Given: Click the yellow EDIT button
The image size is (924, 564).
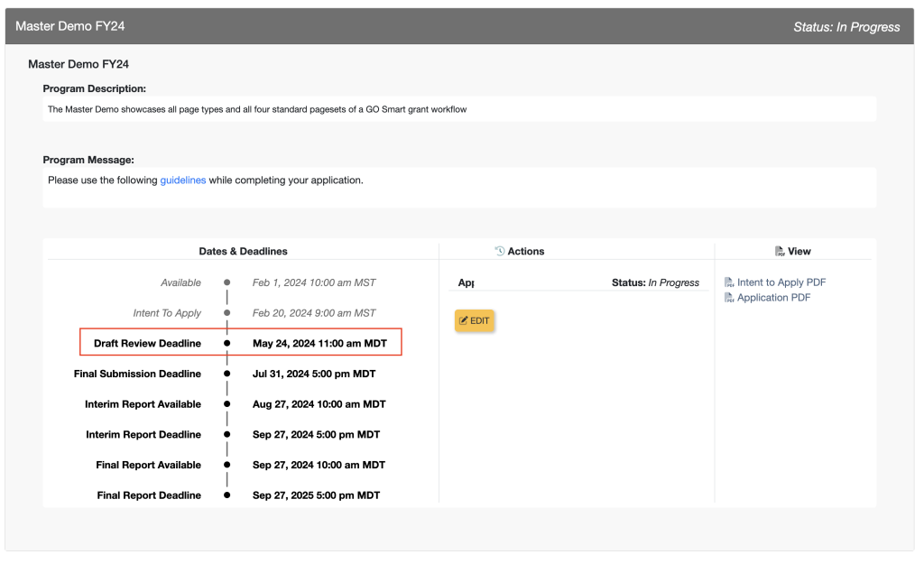Looking at the screenshot, I should click(x=475, y=320).
